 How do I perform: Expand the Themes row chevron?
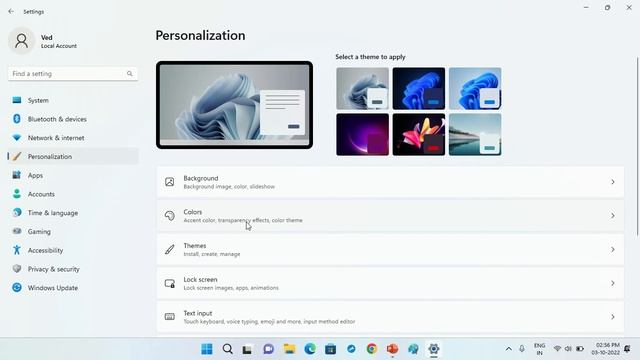pyautogui.click(x=613, y=249)
